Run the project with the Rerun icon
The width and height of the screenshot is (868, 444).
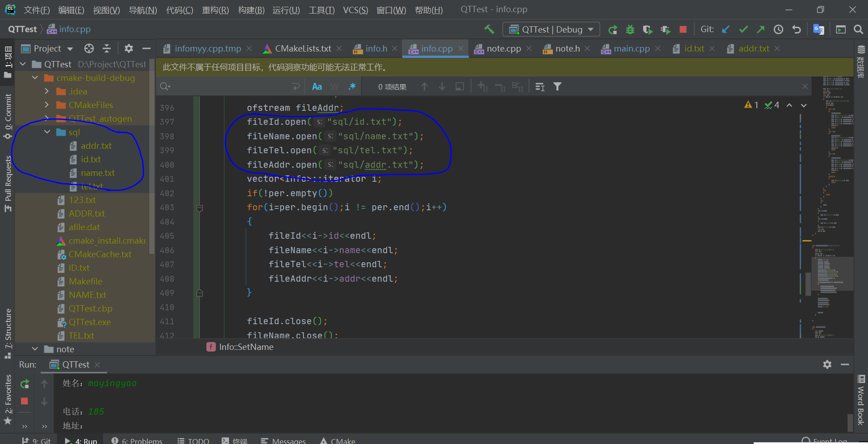coord(613,30)
